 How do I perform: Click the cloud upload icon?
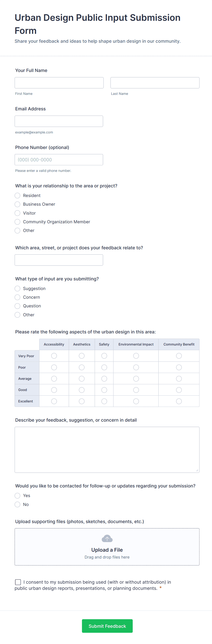click(x=107, y=538)
